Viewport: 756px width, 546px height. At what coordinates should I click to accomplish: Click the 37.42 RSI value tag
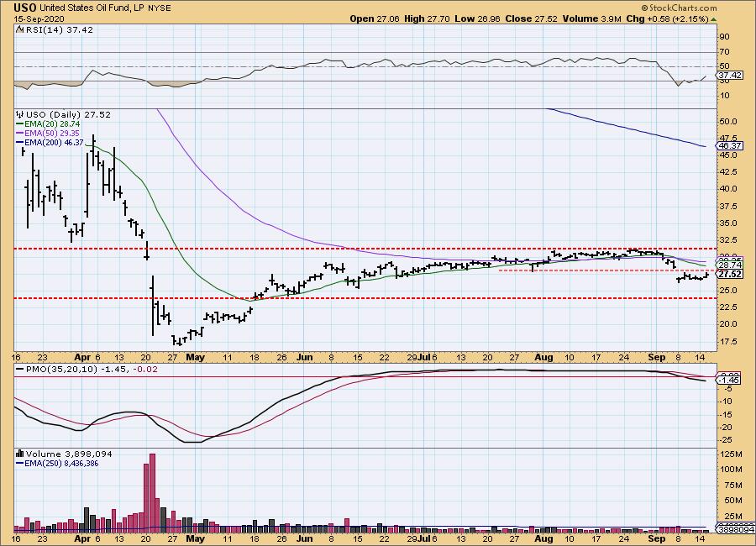(730, 76)
